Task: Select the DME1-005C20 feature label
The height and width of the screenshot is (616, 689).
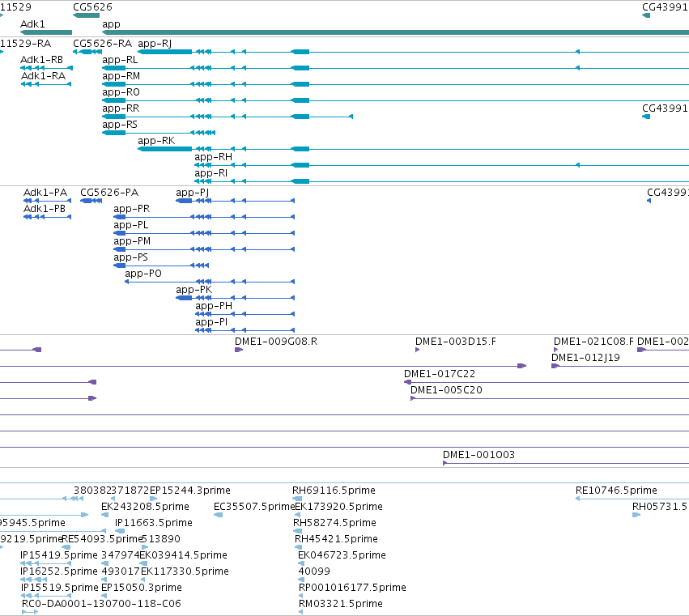Action: point(446,390)
